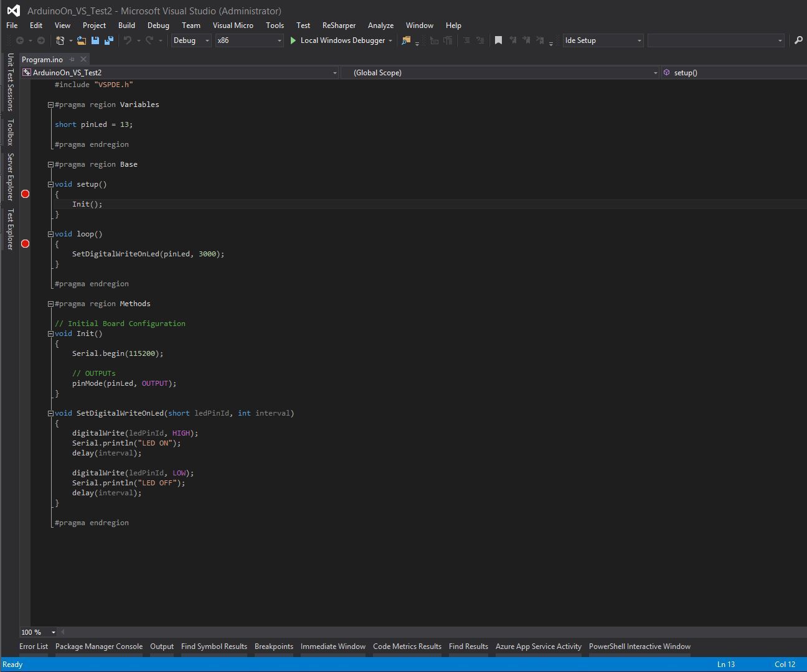Go to next bookmark icon
The height and width of the screenshot is (672, 807).
pos(526,40)
